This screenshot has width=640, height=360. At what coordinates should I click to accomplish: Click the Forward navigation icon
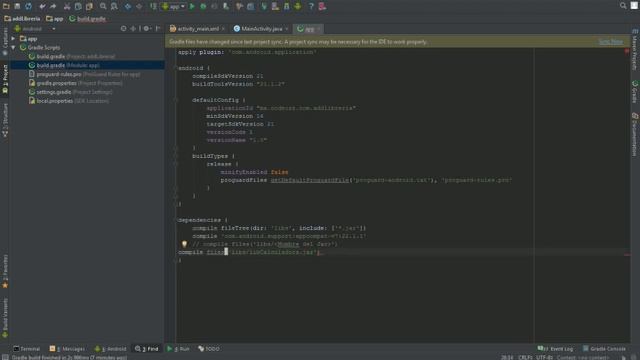pos(139,6)
